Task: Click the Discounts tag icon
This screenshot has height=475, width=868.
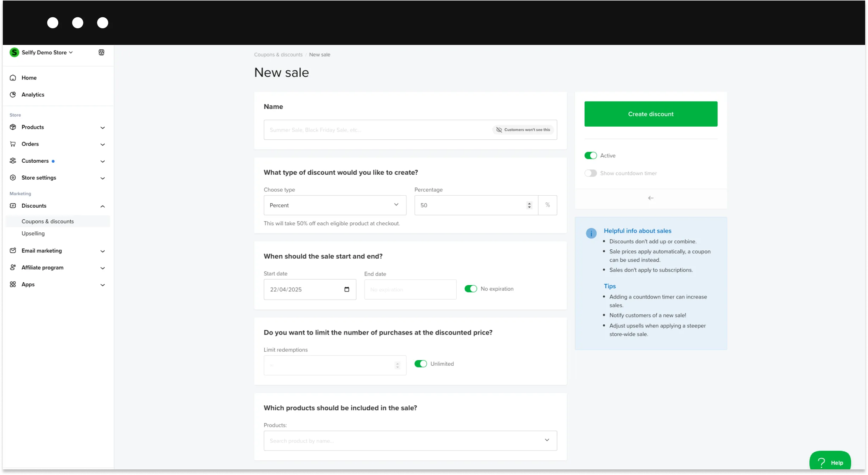Action: 13,205
